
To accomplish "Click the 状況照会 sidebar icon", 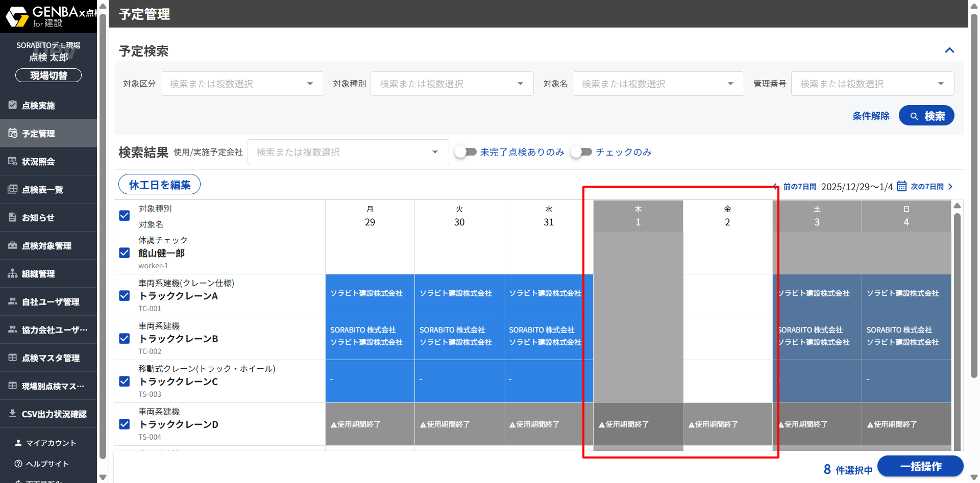I will [x=13, y=161].
